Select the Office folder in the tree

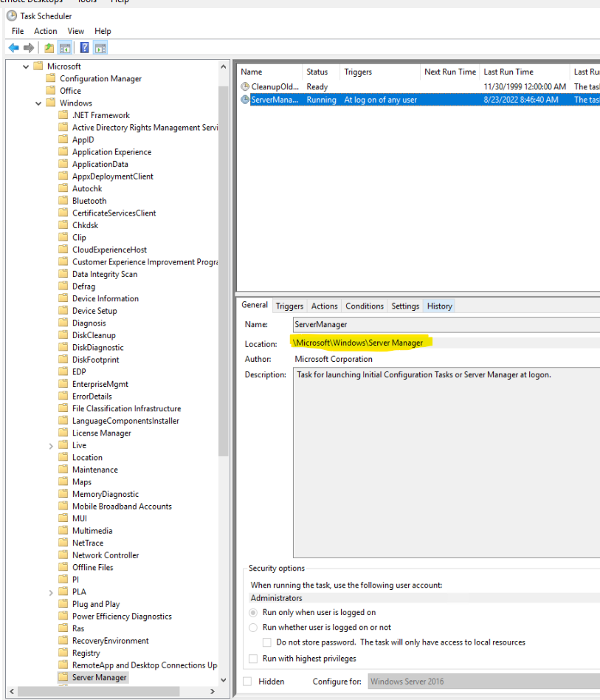[71, 91]
